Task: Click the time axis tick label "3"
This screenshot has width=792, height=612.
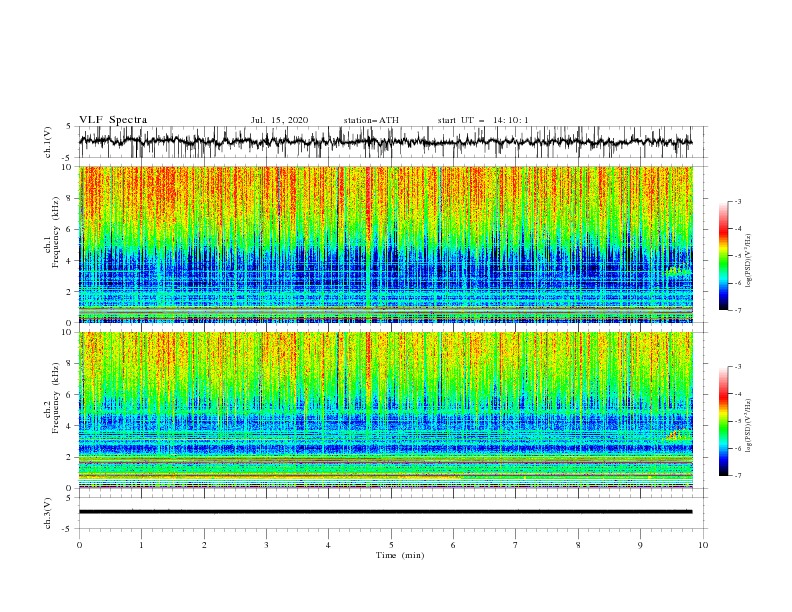Action: 266,545
